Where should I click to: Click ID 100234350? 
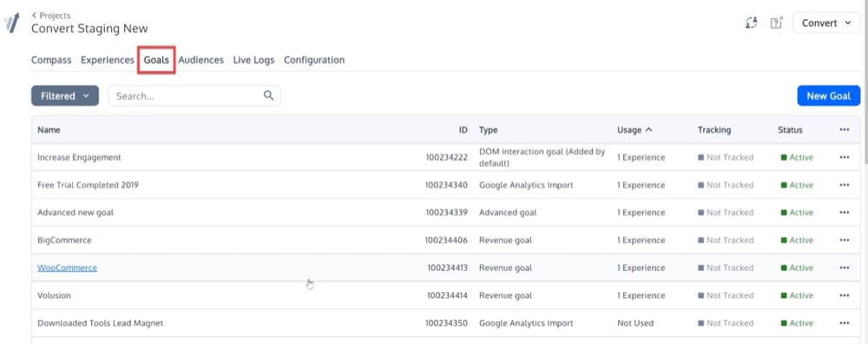tap(447, 323)
